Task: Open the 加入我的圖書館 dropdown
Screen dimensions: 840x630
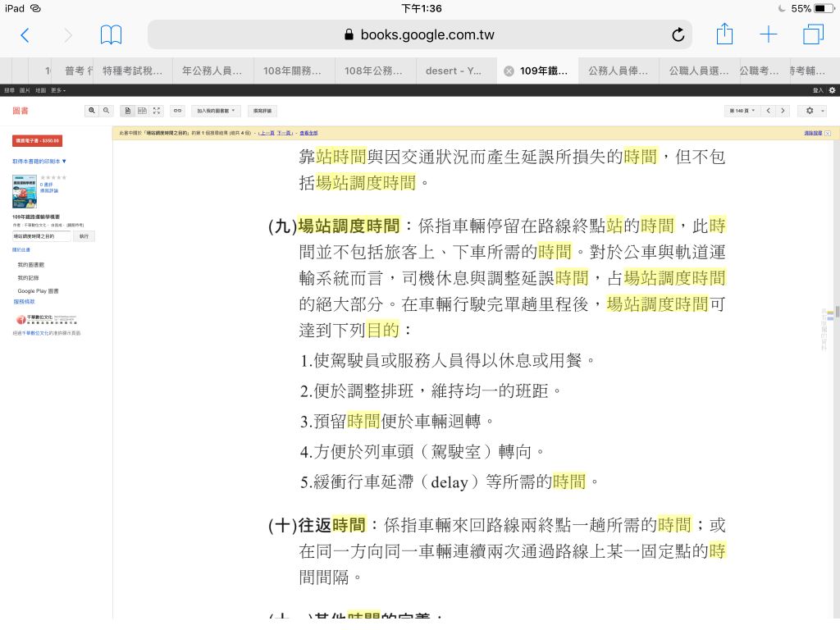Action: pos(216,110)
